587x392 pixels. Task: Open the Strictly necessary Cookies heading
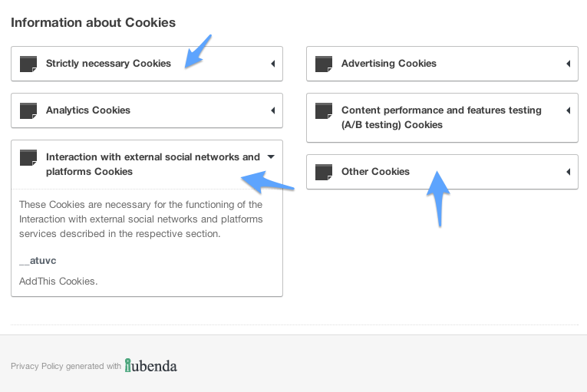[x=108, y=64]
